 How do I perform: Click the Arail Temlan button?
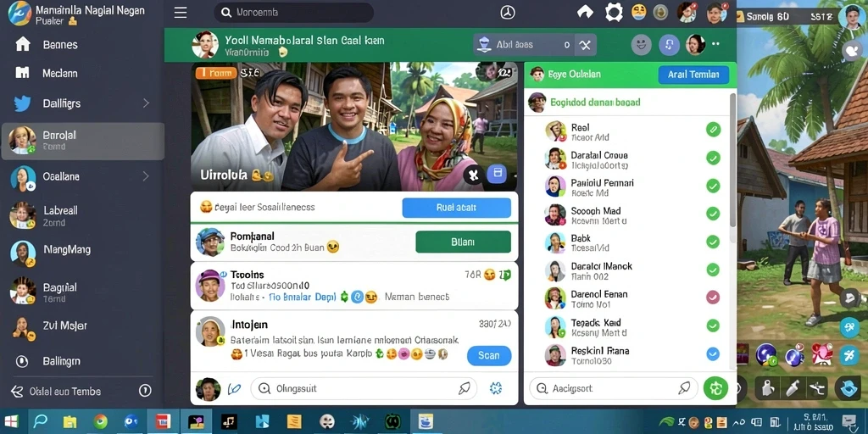pyautogui.click(x=693, y=75)
